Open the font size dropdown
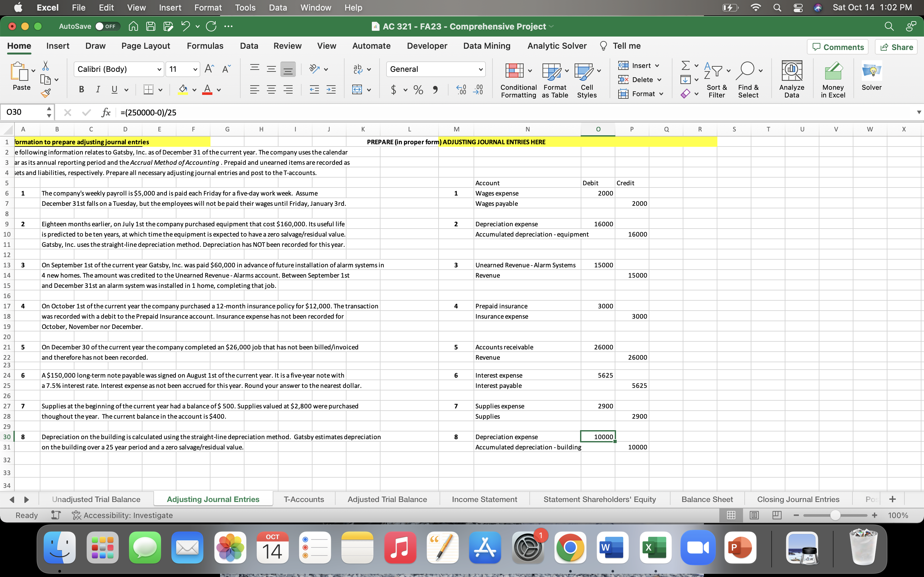This screenshot has height=577, width=924. 195,70
